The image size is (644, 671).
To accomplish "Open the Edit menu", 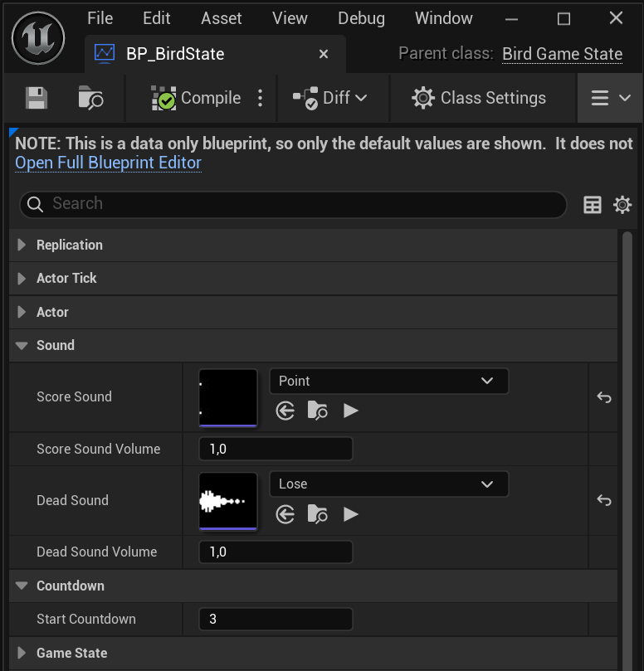I will pos(156,18).
